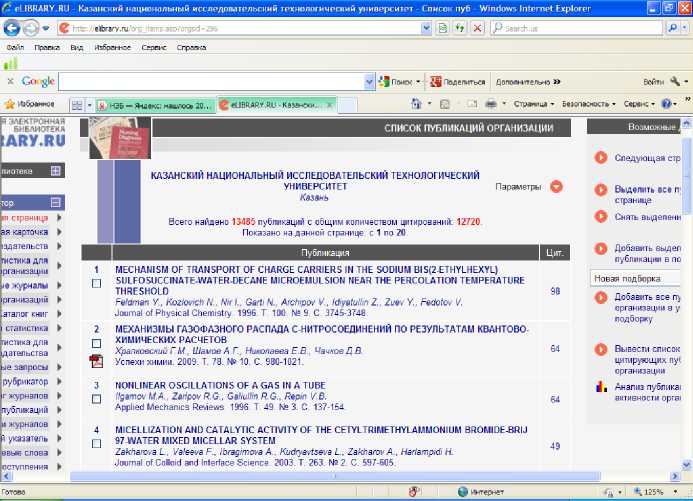Screen dimensions: 693x501
Task: Click the Print icon in command bar
Action: pos(491,104)
